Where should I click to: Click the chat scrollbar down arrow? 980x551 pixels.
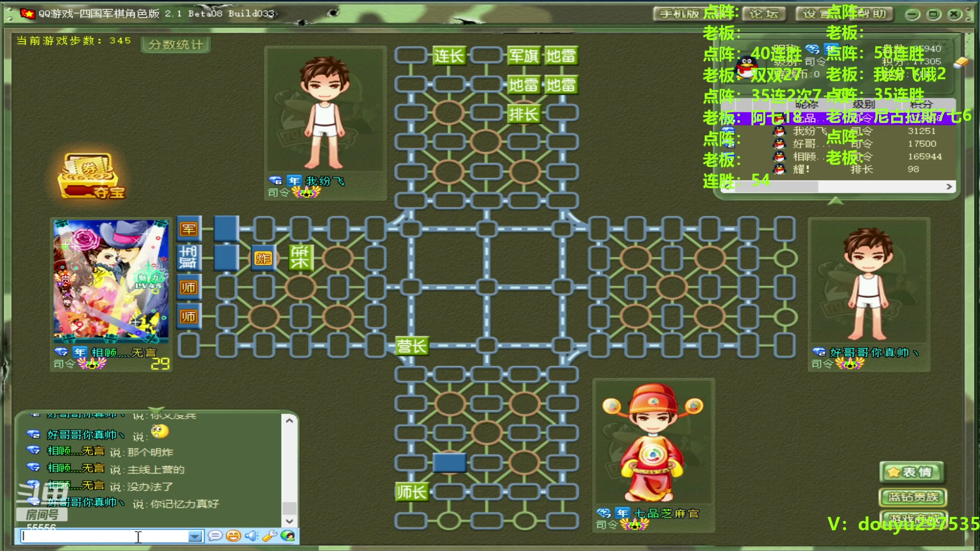[x=289, y=521]
